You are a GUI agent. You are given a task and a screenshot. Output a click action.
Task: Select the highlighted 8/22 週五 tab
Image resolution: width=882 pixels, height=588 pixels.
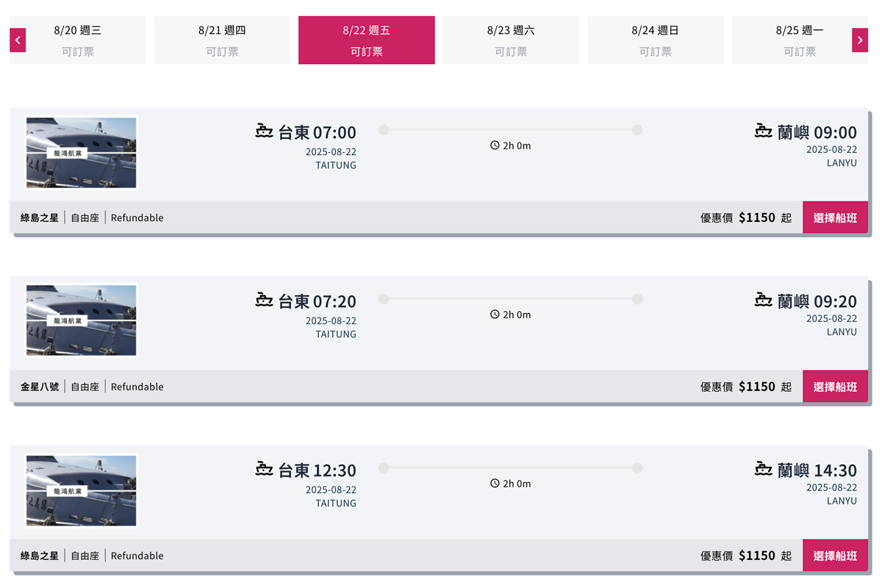pyautogui.click(x=366, y=40)
